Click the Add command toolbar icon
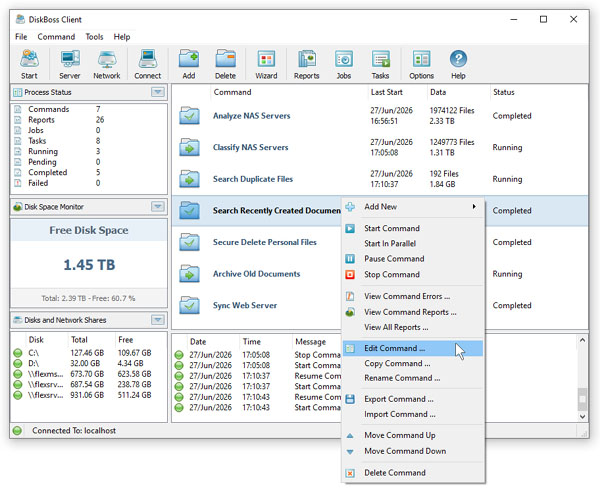Screen dimensions: 600x488 click(x=189, y=64)
